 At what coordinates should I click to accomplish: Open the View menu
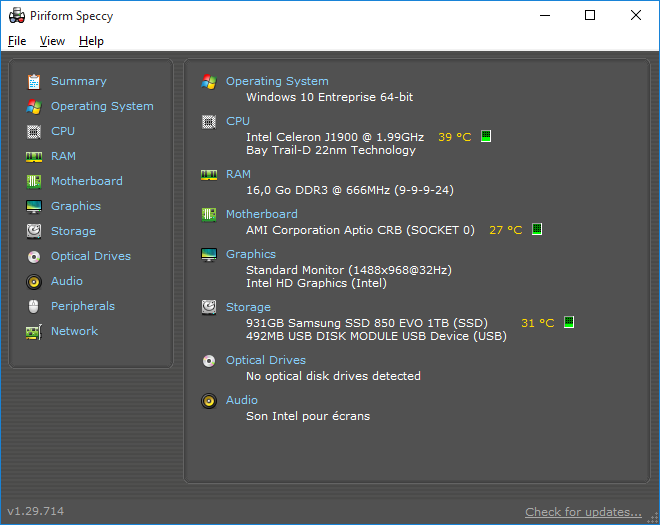[x=52, y=41]
